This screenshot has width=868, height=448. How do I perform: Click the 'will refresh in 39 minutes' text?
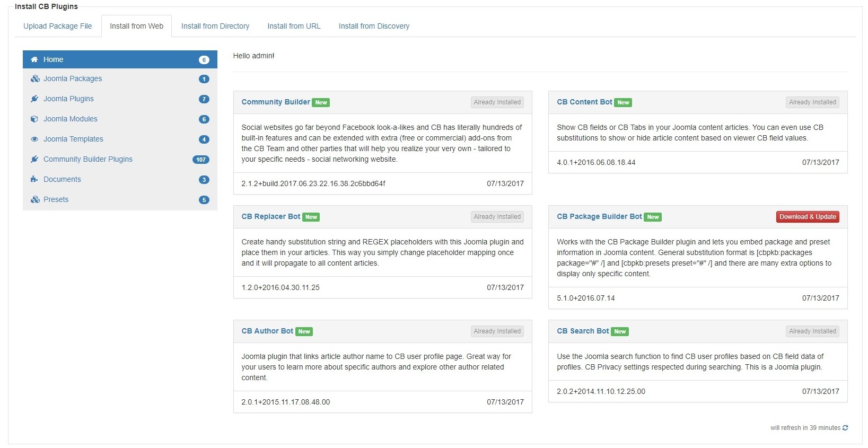coord(805,428)
